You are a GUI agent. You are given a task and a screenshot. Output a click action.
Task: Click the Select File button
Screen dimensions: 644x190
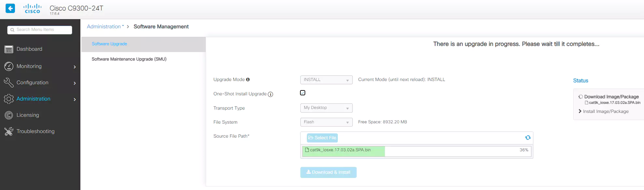click(322, 138)
